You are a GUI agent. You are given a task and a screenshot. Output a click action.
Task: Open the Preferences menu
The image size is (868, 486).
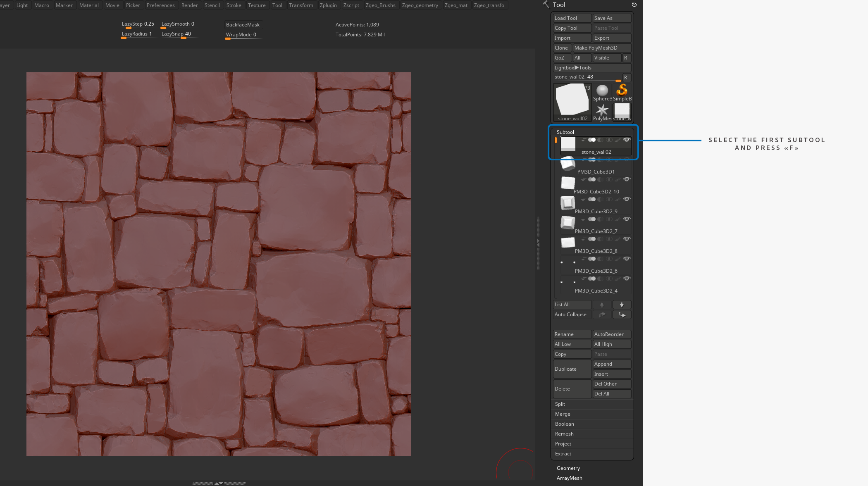pos(160,5)
